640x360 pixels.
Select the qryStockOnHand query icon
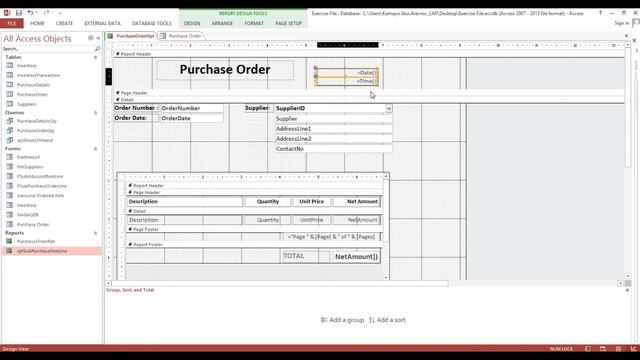[10, 140]
